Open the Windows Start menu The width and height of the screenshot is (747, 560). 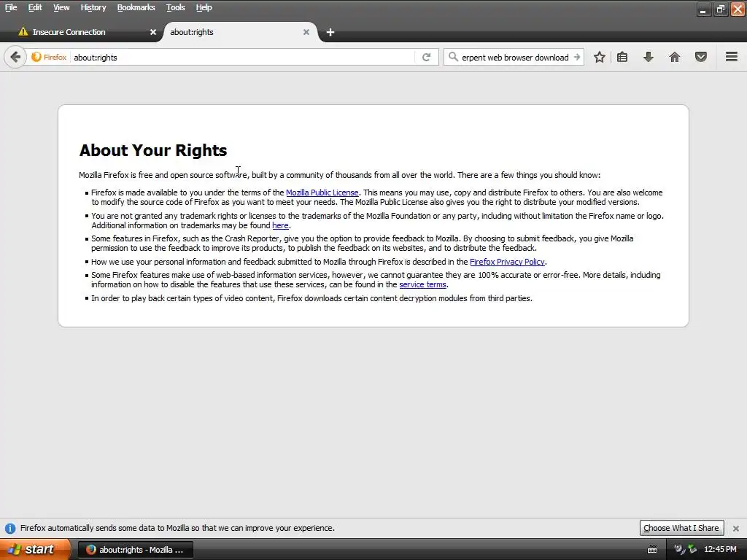(35, 549)
